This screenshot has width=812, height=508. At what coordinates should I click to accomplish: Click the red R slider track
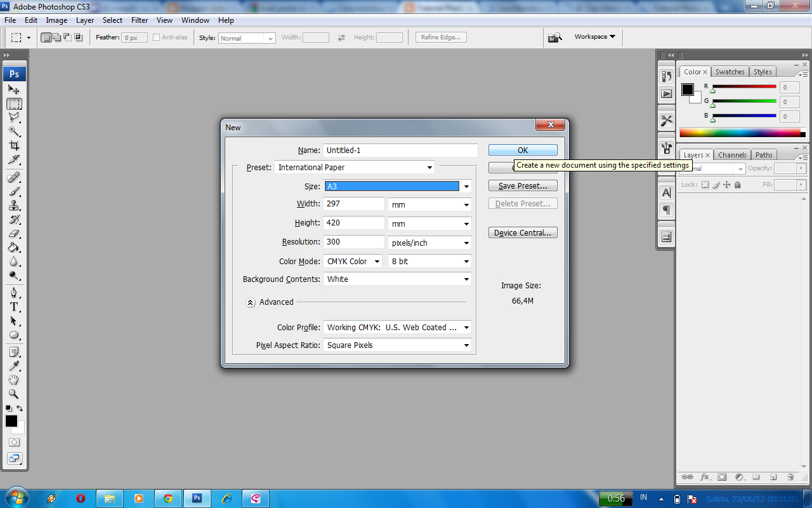(744, 86)
